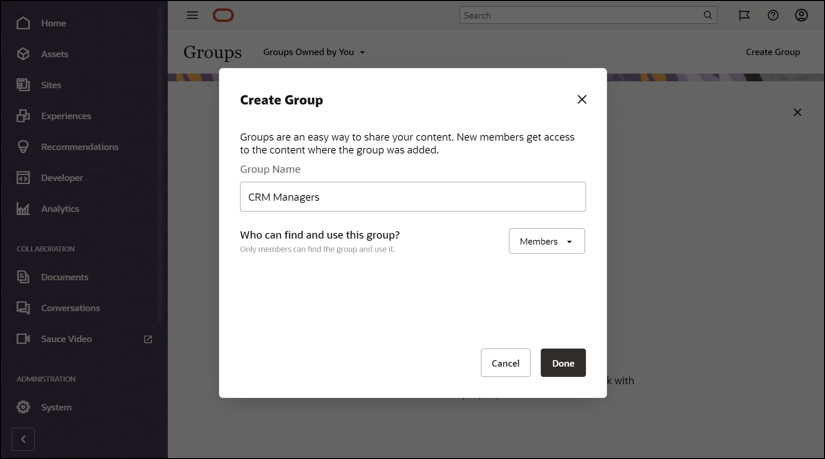Click the search magnifier icon

coord(708,15)
